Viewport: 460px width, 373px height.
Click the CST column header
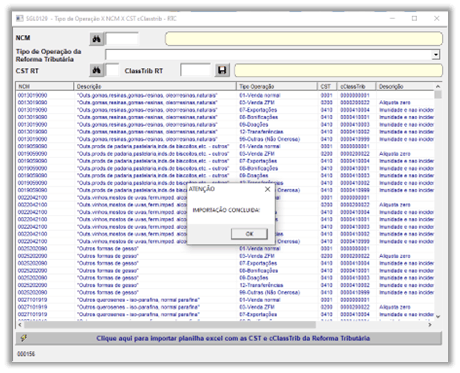point(327,86)
